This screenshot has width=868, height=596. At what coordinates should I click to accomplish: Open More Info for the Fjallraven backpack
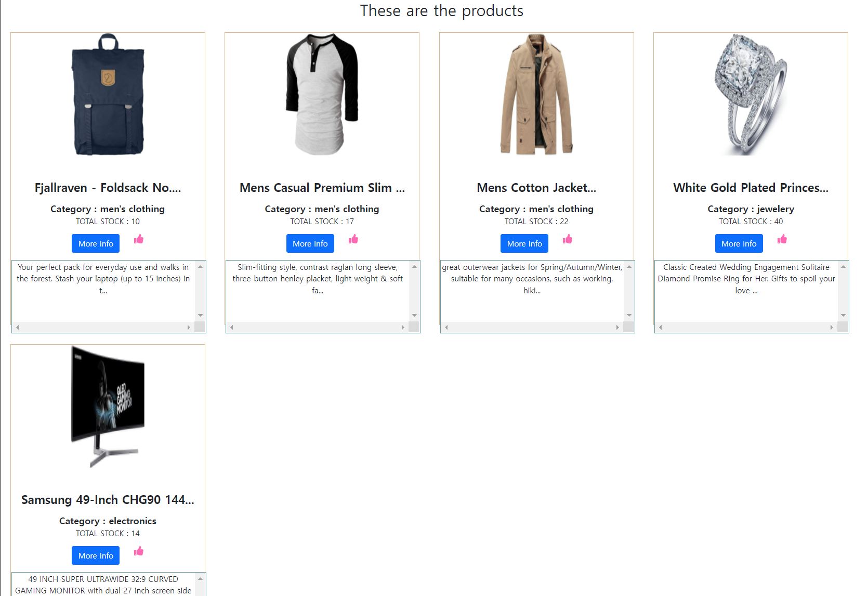pos(95,243)
